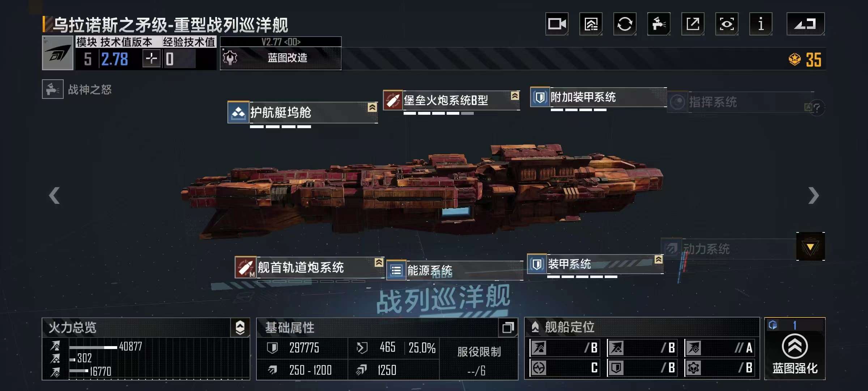Click the ship paint icon in toolbar
Viewport: 868px width, 391px height.
659,24
